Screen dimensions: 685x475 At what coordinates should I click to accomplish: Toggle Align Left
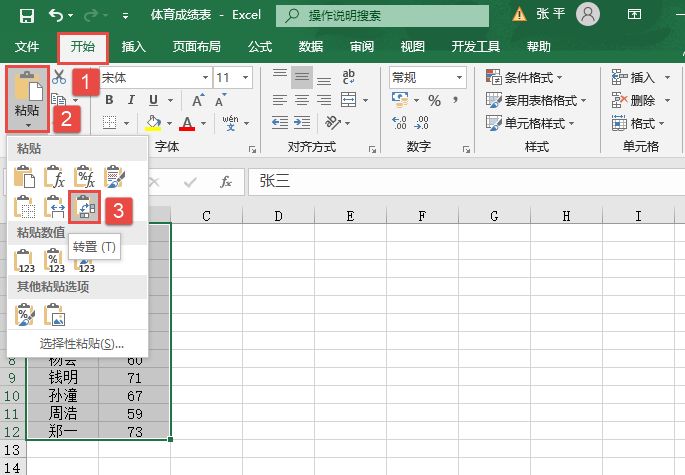280,100
